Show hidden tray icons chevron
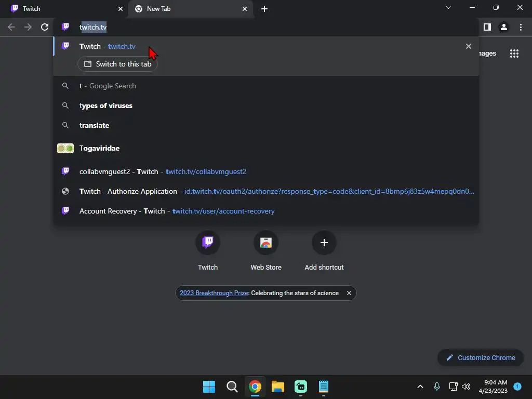This screenshot has width=532, height=399. tap(420, 387)
